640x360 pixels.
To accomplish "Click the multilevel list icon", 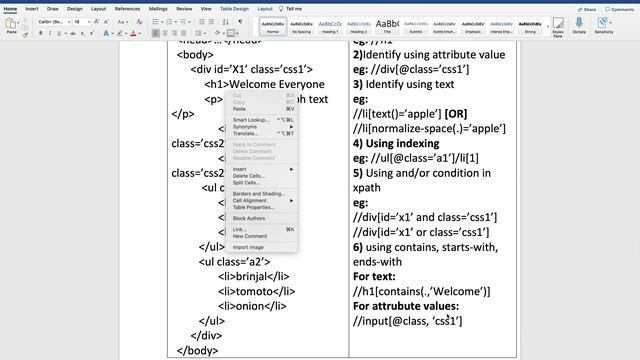I will tap(183, 22).
